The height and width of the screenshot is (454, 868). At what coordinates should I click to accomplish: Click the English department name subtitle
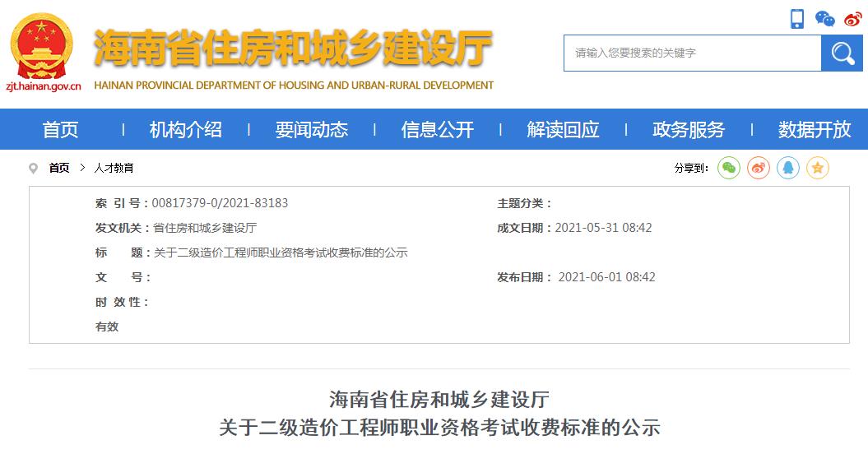tap(294, 86)
